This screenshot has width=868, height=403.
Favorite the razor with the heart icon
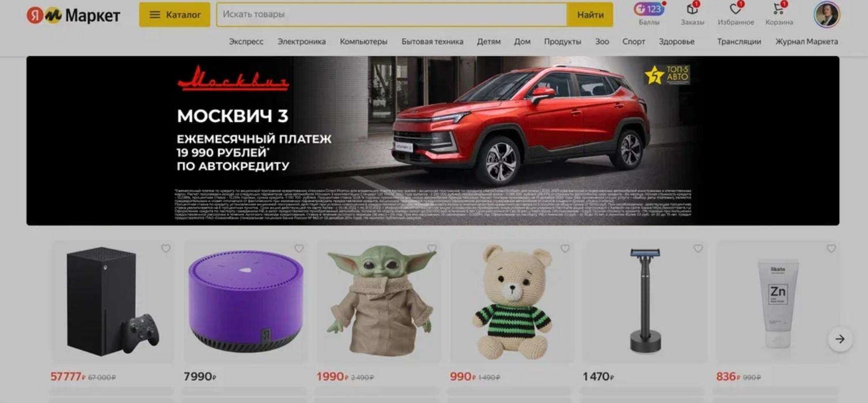coord(698,248)
